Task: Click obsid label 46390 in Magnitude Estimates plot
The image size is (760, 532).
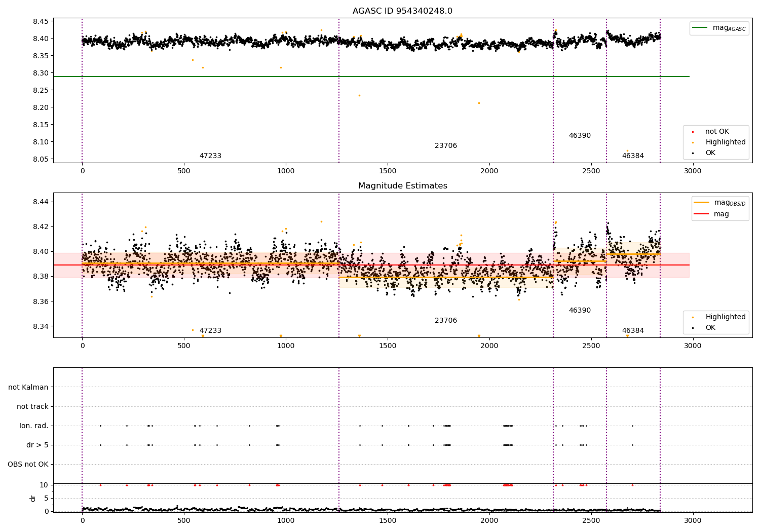Action: (x=580, y=311)
